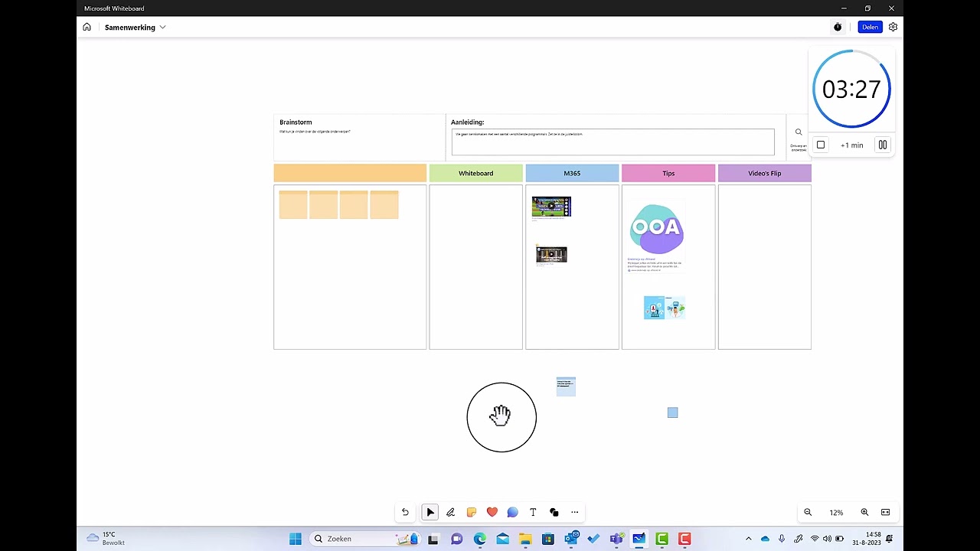Open the green Camtasia taskbar app
The width and height of the screenshot is (980, 551).
(x=661, y=539)
